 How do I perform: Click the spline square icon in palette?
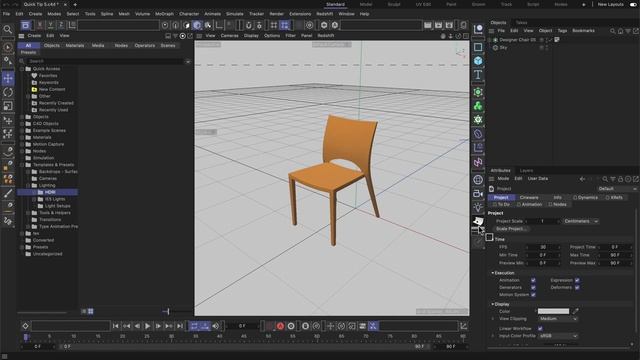(x=478, y=47)
